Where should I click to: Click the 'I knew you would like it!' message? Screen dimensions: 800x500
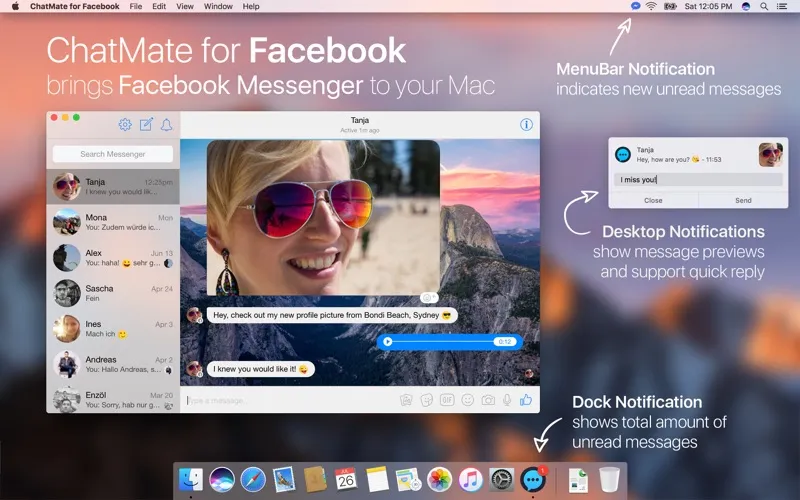pyautogui.click(x=261, y=369)
